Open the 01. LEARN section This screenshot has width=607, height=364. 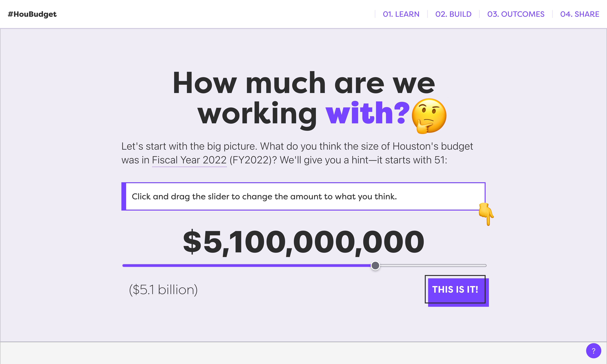point(401,14)
